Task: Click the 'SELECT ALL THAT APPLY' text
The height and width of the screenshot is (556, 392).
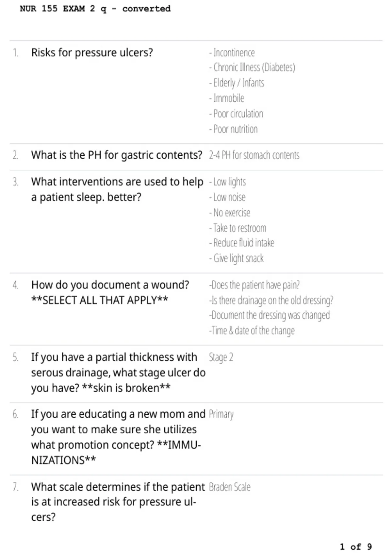Action: click(100, 300)
